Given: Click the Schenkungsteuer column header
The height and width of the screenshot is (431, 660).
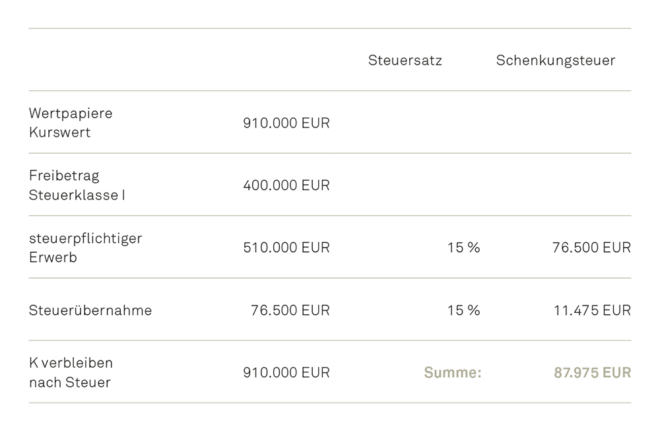Looking at the screenshot, I should coord(555,60).
